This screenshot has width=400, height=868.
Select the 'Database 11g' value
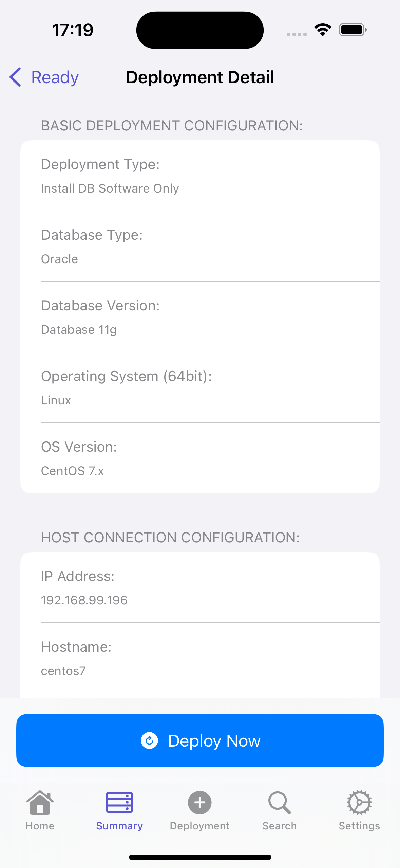pyautogui.click(x=79, y=330)
